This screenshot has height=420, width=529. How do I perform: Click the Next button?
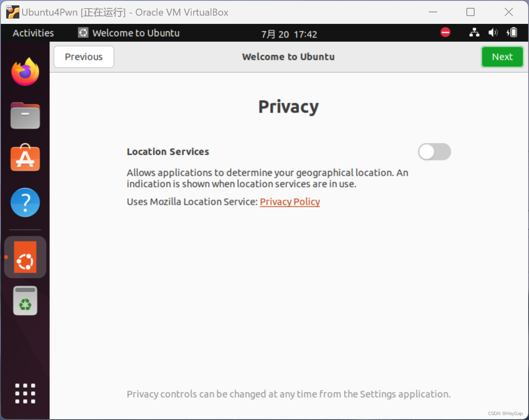click(502, 57)
